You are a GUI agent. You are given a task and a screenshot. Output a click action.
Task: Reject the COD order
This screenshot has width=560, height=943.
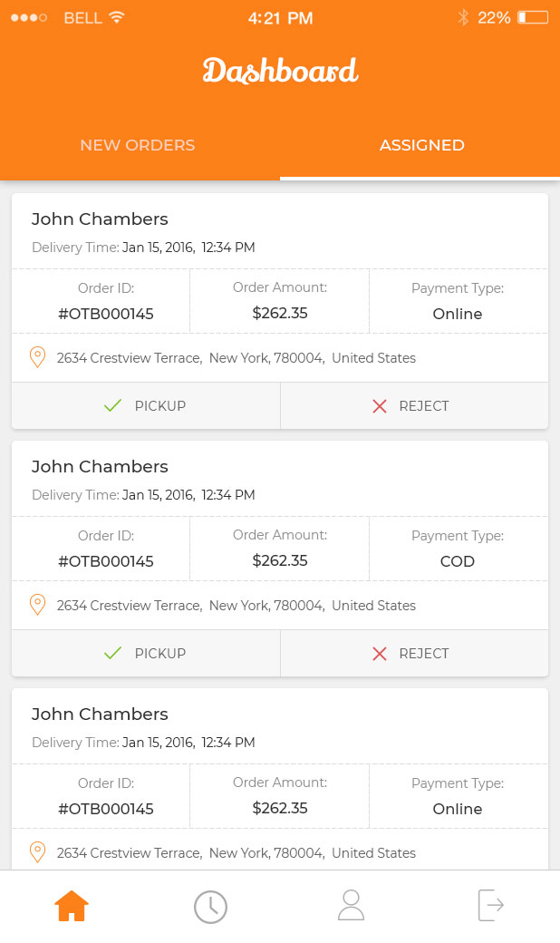[x=414, y=653]
